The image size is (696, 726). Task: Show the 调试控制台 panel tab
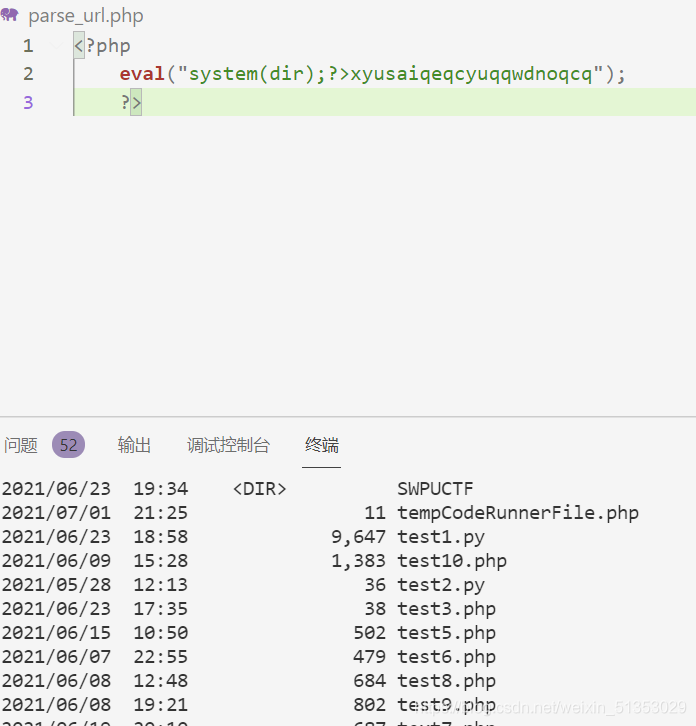point(228,445)
